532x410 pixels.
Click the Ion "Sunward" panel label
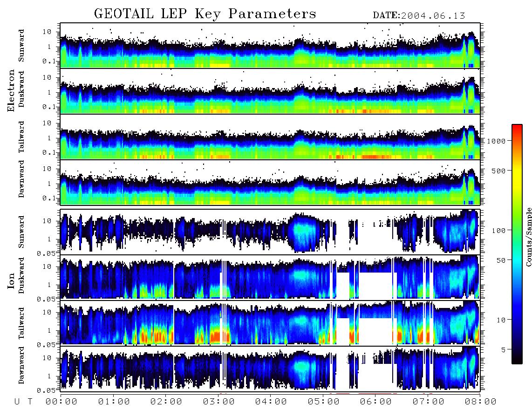pos(21,232)
